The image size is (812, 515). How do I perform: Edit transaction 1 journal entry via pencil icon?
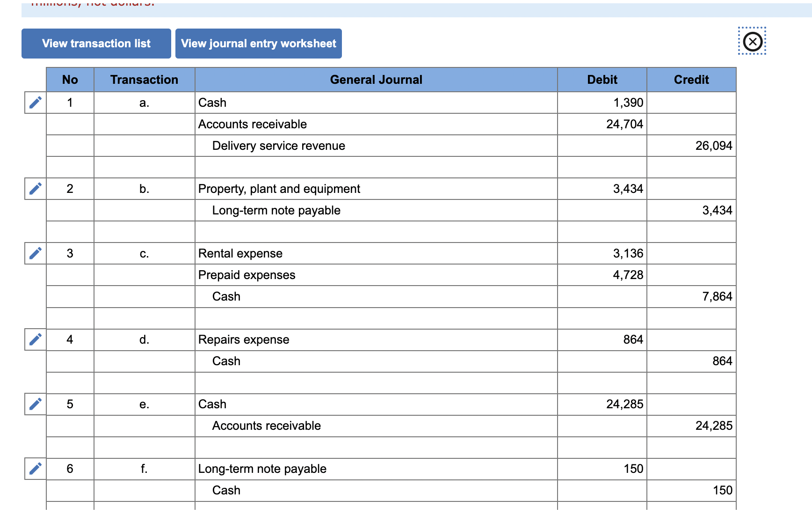pyautogui.click(x=35, y=103)
